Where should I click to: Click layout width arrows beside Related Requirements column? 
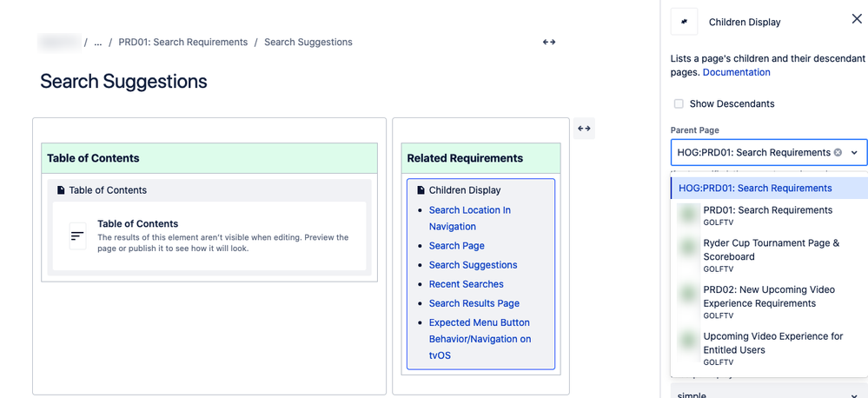pyautogui.click(x=584, y=129)
